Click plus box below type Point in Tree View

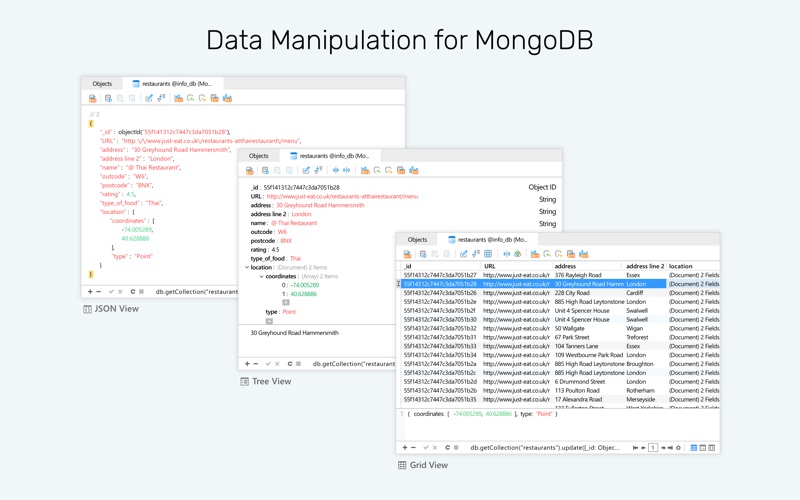click(x=269, y=321)
